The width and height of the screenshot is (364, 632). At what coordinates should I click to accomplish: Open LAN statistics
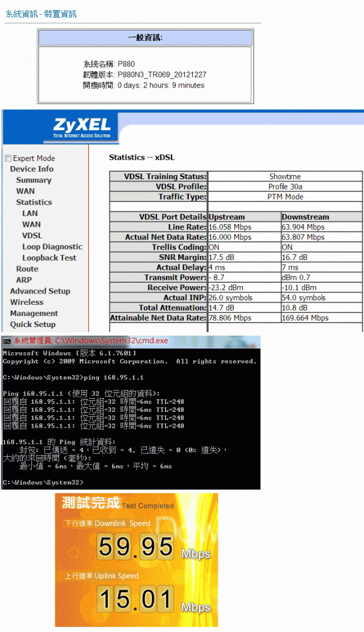[x=30, y=213]
